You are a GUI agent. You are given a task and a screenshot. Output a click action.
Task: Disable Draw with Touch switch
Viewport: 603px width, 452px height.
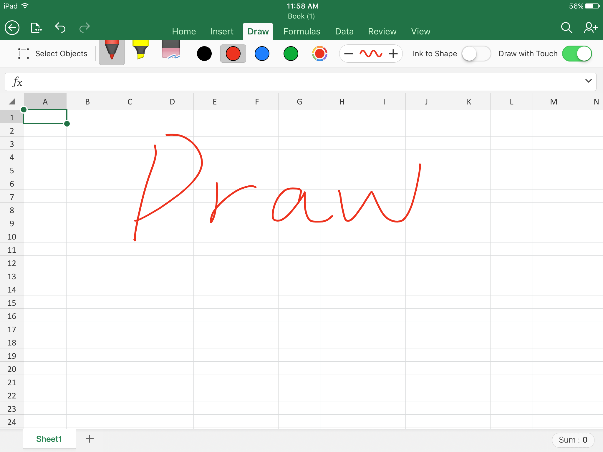pyautogui.click(x=577, y=53)
